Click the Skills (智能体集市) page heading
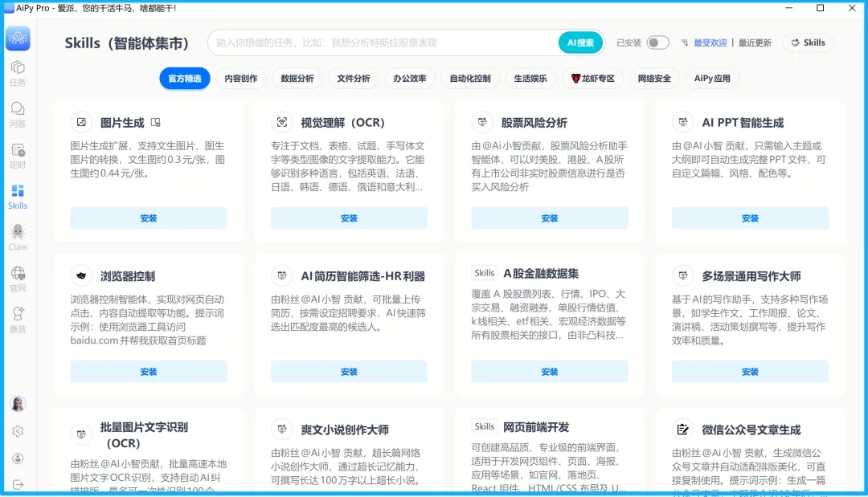 pos(127,43)
